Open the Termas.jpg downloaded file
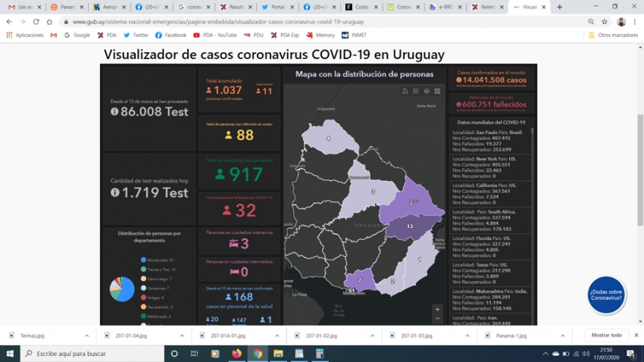644x362 pixels. pyautogui.click(x=32, y=335)
